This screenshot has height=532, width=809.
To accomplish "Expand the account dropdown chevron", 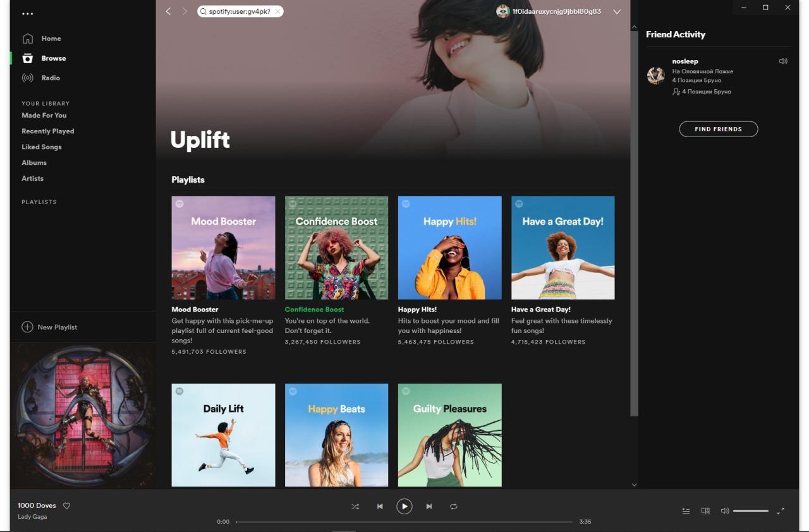I will 617,11.
